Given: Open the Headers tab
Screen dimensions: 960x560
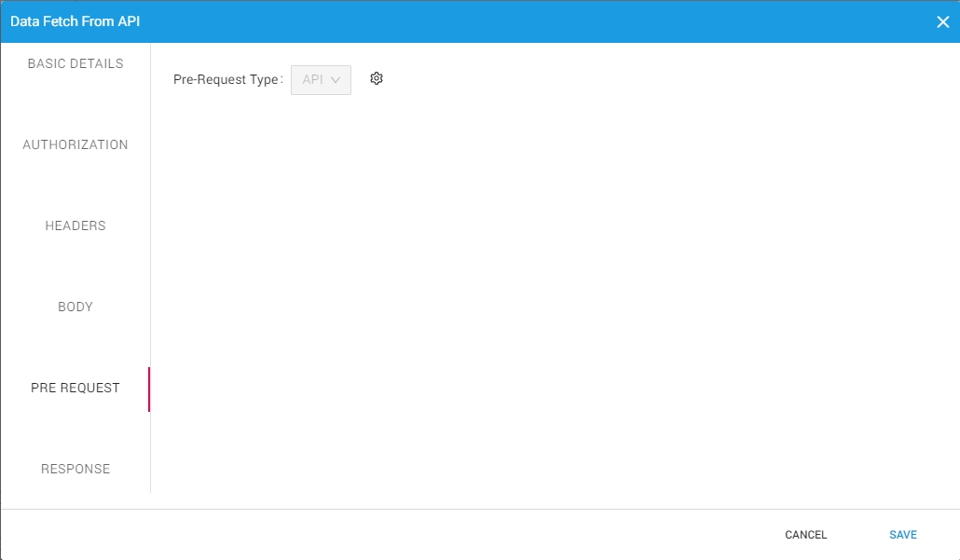Looking at the screenshot, I should click(x=75, y=226).
